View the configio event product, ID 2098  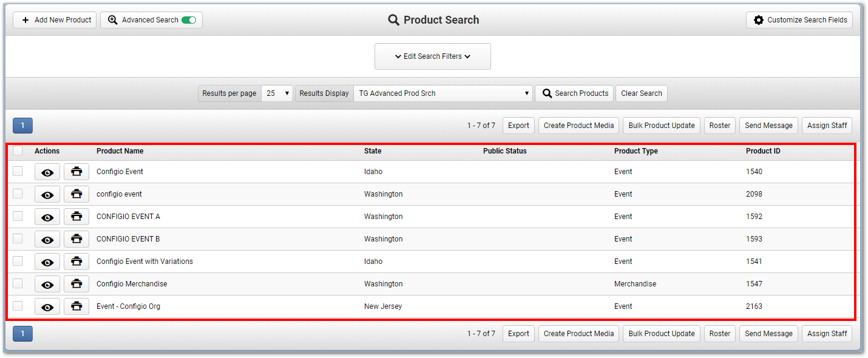47,195
